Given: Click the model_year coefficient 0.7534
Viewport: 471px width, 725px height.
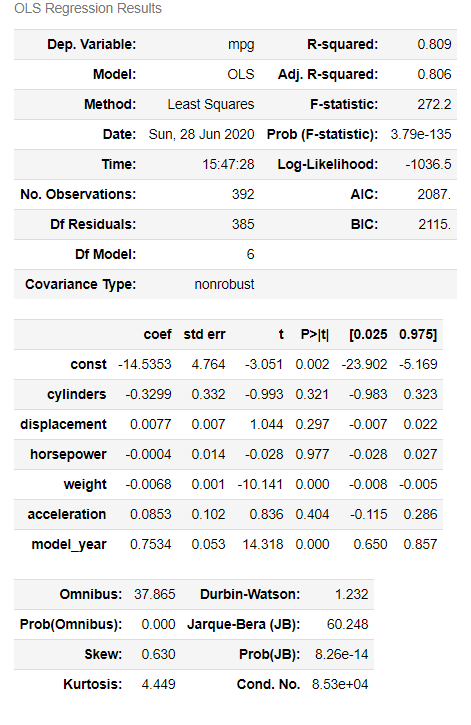Looking at the screenshot, I should tap(151, 544).
